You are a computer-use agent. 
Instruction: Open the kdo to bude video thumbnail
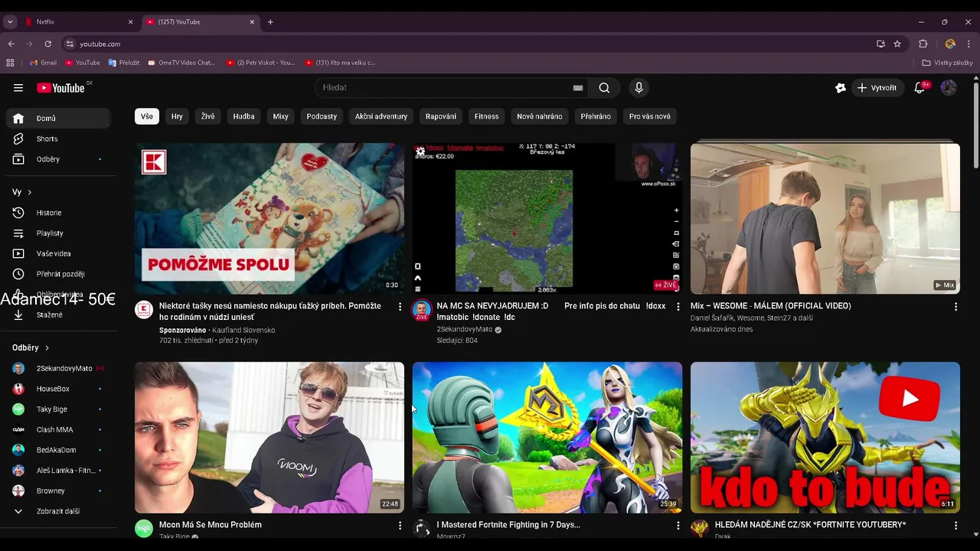click(x=825, y=438)
